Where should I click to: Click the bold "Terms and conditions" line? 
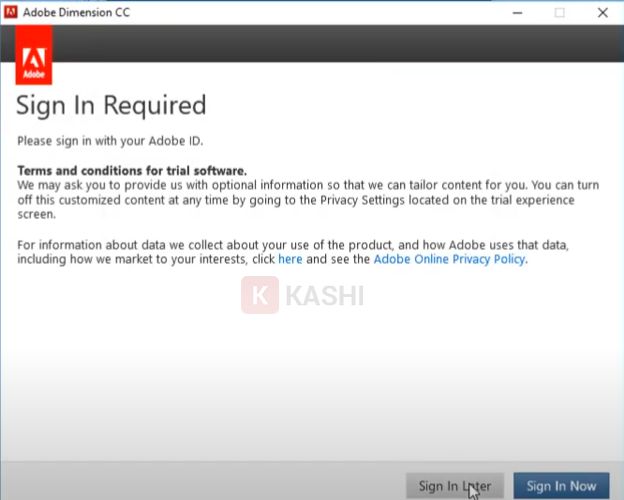click(132, 171)
